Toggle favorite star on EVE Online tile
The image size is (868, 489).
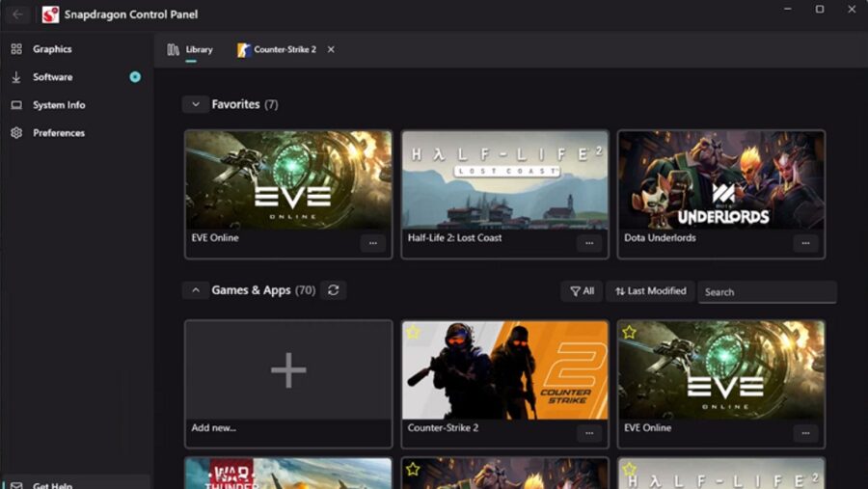tap(629, 333)
